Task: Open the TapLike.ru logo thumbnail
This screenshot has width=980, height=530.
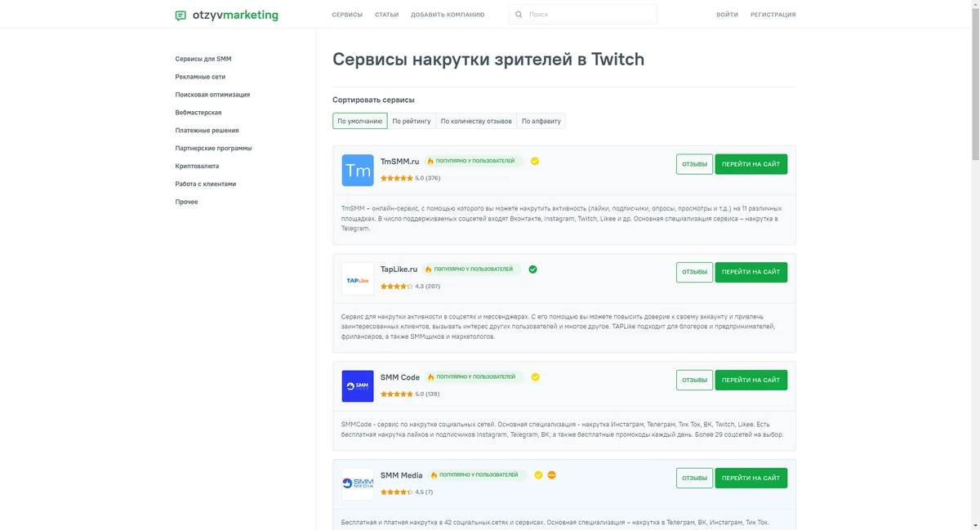Action: point(358,278)
